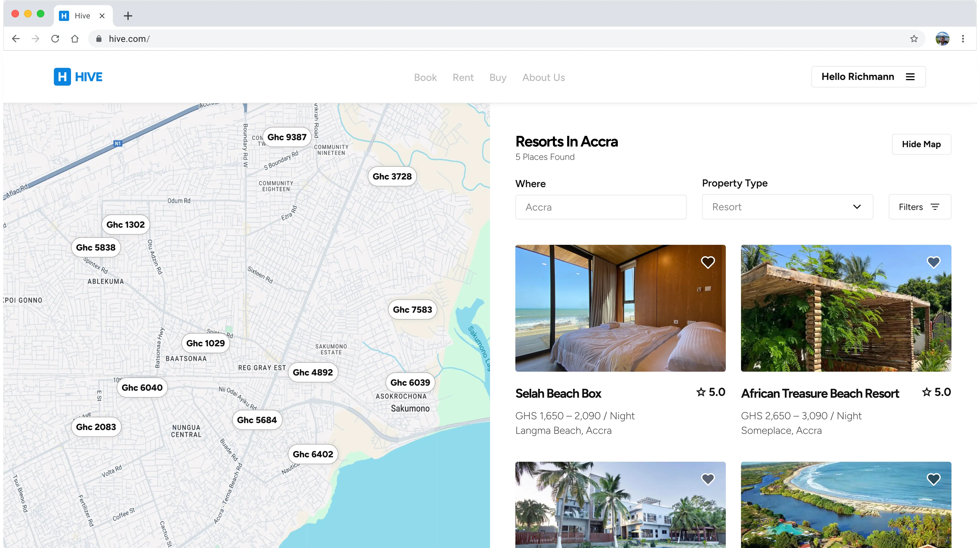Screen dimensions: 980x548
Task: Go to the Rent page
Action: pyautogui.click(x=463, y=78)
